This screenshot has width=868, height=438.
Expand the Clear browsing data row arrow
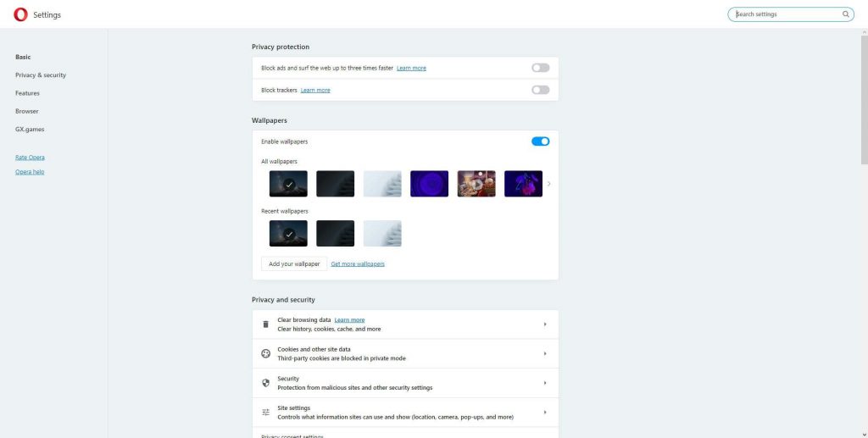click(544, 324)
